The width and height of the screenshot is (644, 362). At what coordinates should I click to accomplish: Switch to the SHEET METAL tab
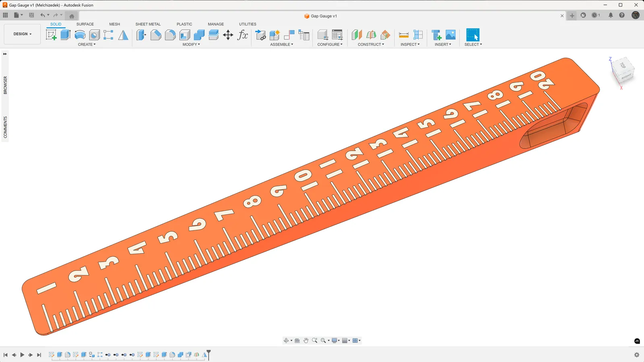coord(148,24)
